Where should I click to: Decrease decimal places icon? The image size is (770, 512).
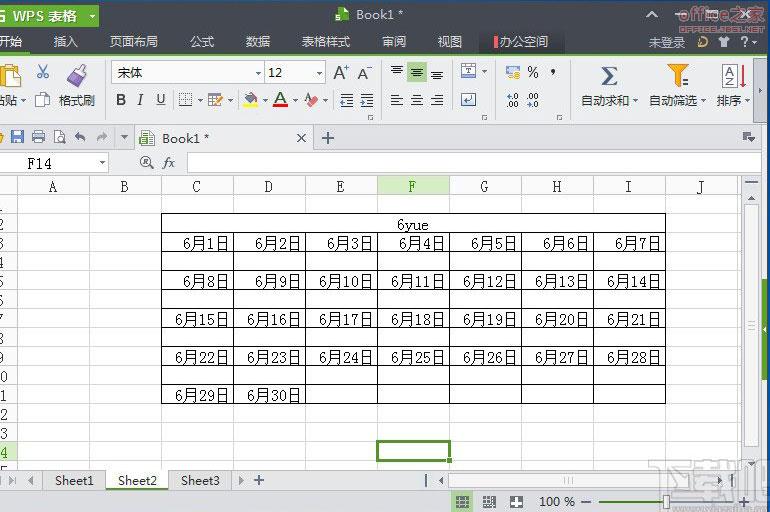click(533, 100)
